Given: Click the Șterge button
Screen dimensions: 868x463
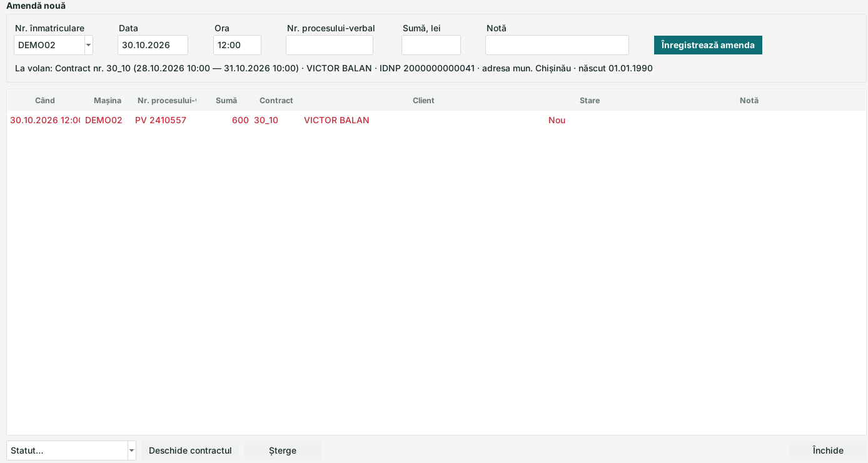Looking at the screenshot, I should pyautogui.click(x=283, y=450).
